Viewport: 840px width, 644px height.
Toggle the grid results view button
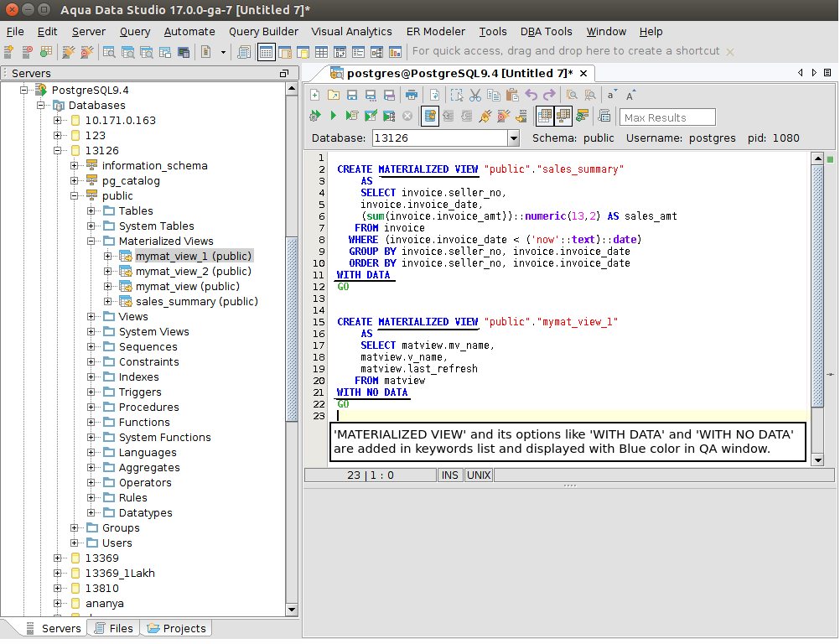544,116
